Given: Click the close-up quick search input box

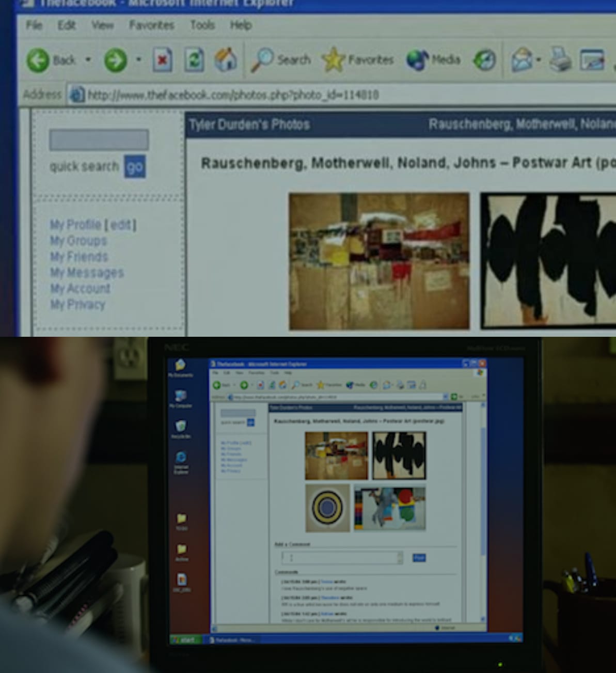Looking at the screenshot, I should 99,140.
